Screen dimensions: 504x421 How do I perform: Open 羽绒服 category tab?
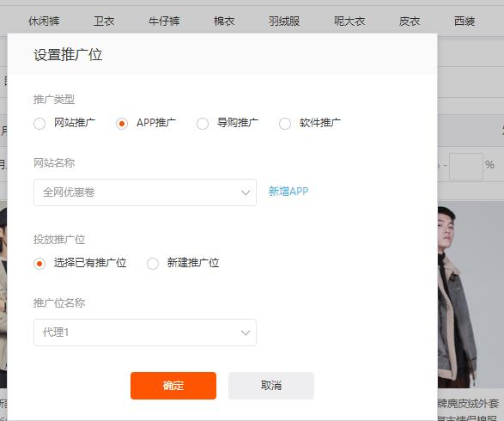click(x=284, y=21)
